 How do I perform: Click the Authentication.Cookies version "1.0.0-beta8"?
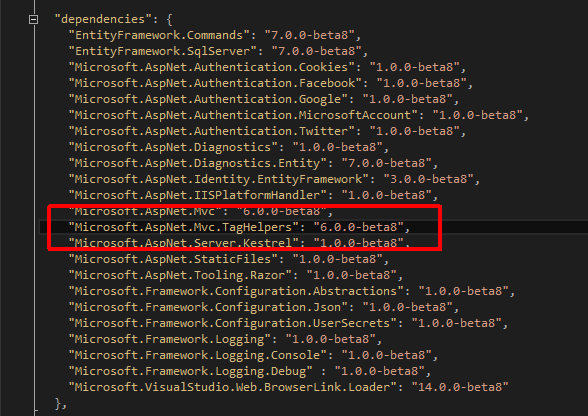[x=414, y=67]
